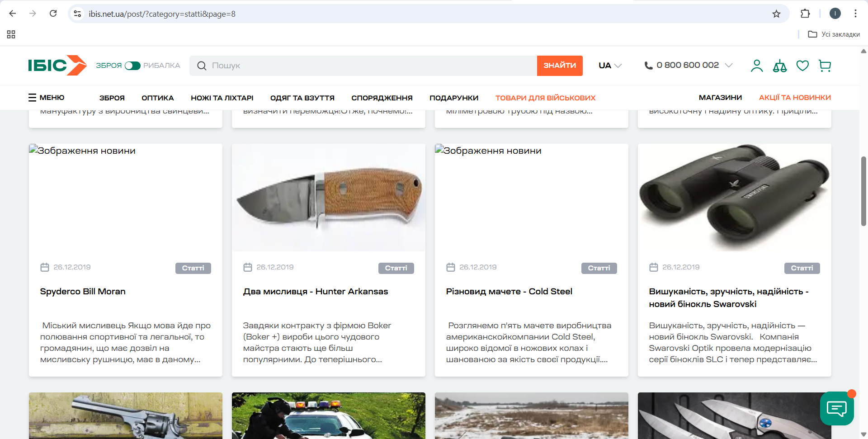This screenshot has width=868, height=439.
Task: Go forward in browser history
Action: coord(33,14)
